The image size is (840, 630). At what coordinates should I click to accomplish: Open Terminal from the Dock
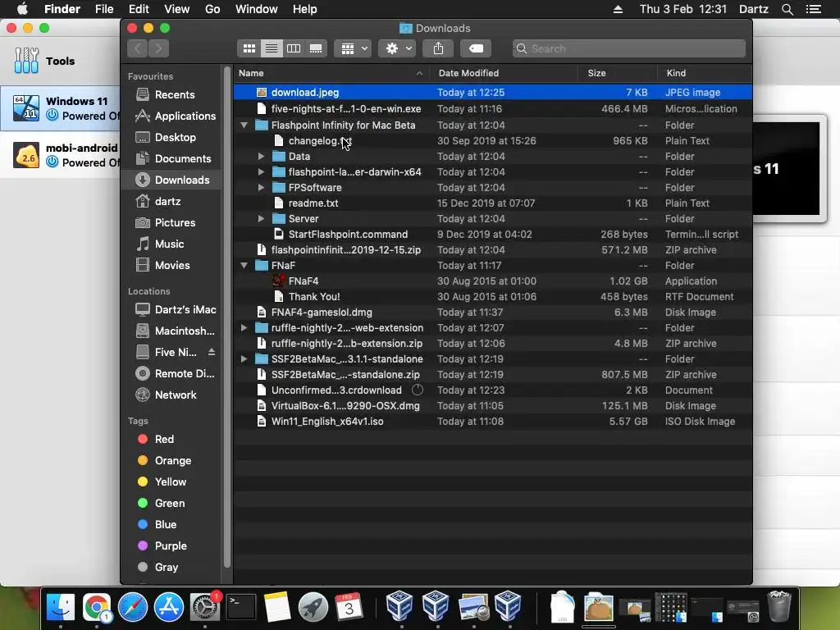click(241, 608)
